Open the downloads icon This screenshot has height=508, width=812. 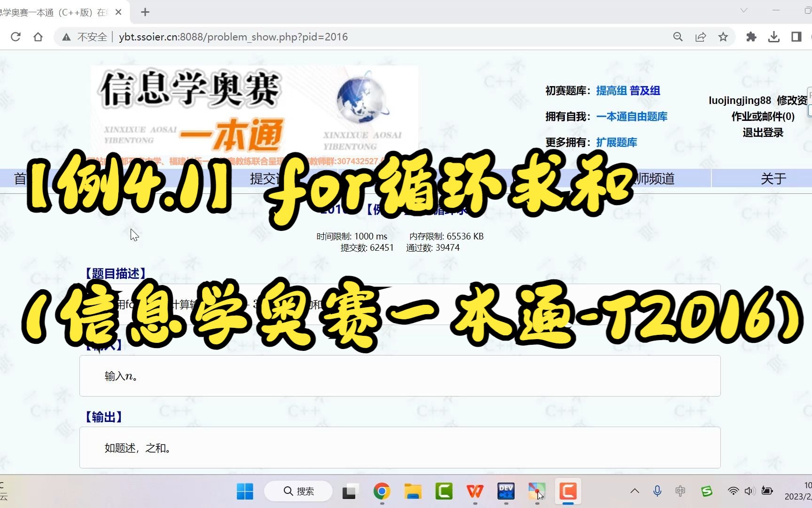coord(773,37)
